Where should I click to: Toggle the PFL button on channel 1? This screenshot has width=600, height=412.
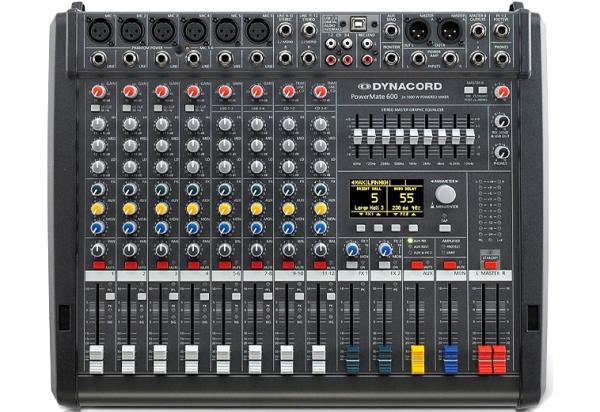pos(110,296)
